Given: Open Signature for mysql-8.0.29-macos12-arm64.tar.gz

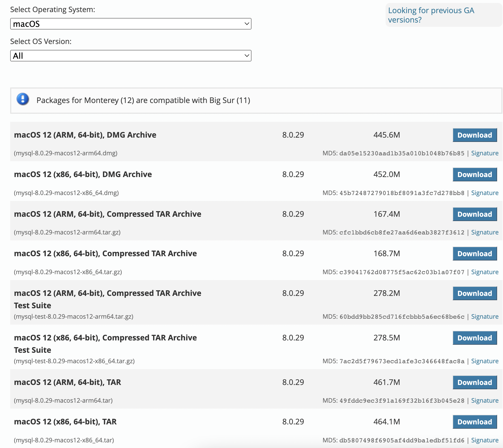Looking at the screenshot, I should pos(485,232).
